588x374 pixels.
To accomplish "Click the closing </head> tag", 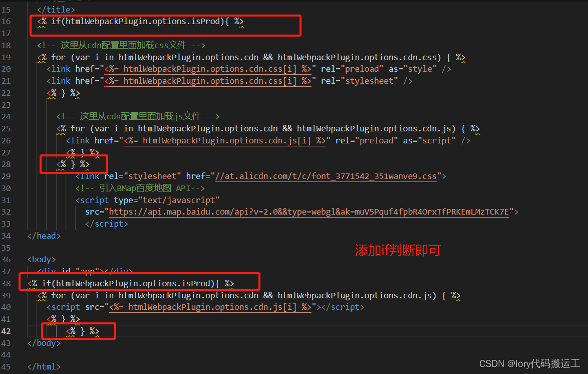I will [44, 236].
